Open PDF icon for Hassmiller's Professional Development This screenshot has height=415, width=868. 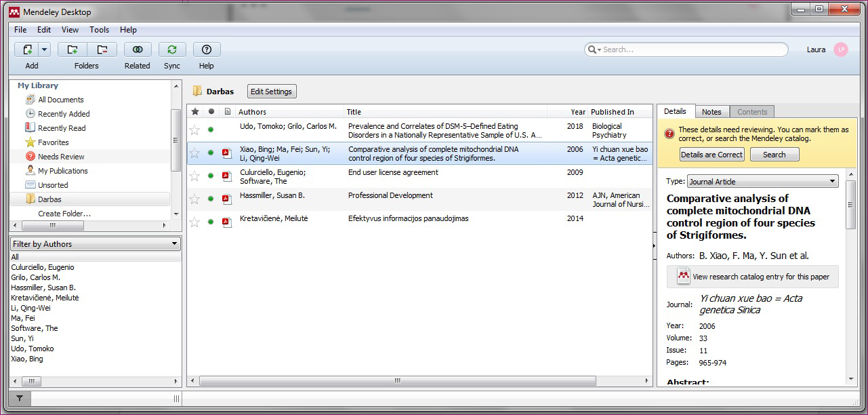tap(228, 199)
